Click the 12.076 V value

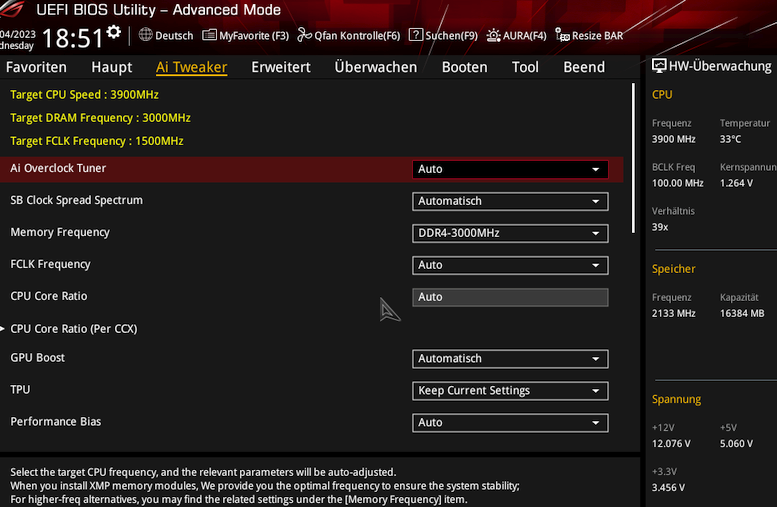671,444
